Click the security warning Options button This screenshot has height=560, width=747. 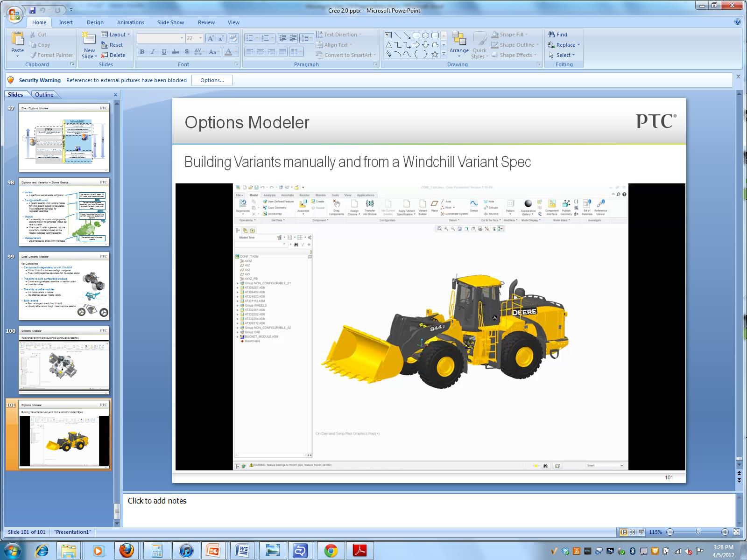tap(212, 80)
